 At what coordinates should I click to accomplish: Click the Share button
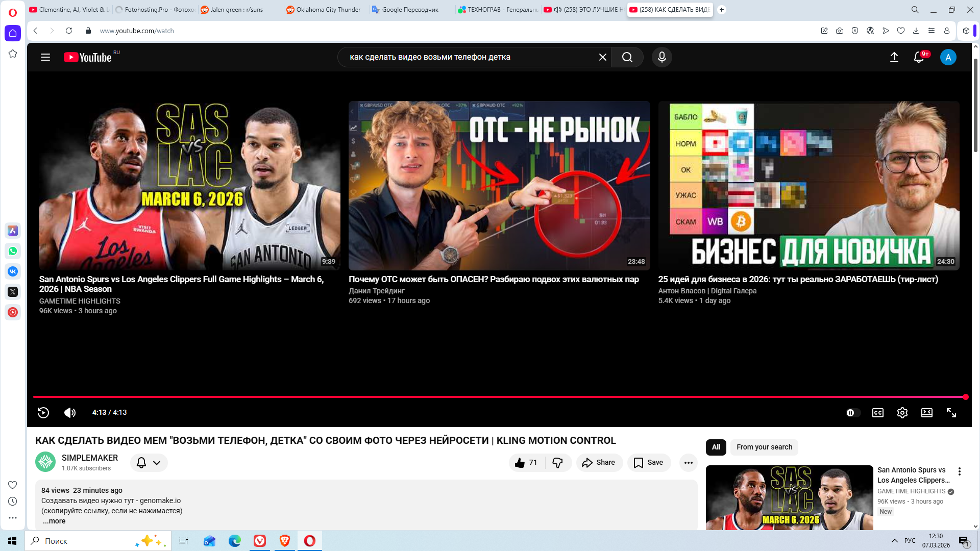pyautogui.click(x=599, y=463)
